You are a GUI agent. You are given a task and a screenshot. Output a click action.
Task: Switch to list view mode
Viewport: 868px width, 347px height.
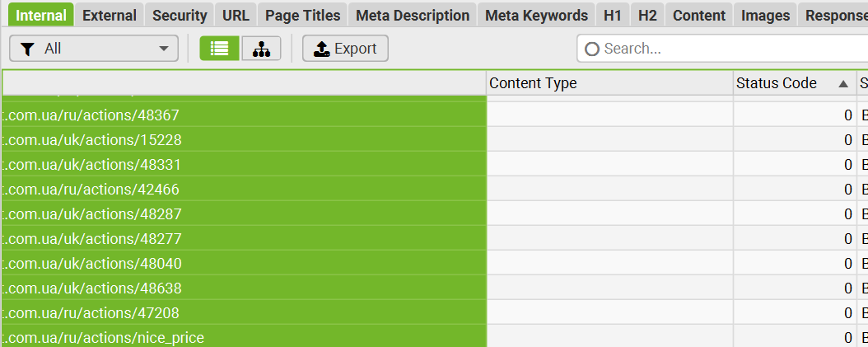(220, 49)
